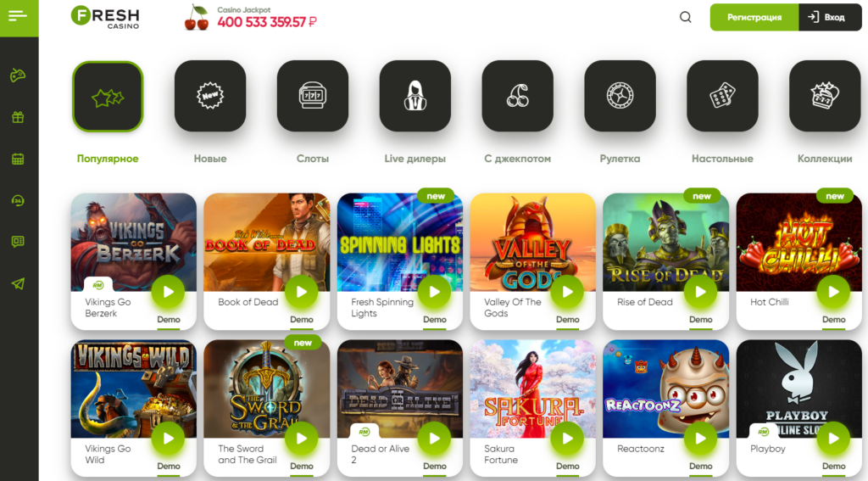Open the Sakura Fortune game thumbnail
The image size is (868, 481).
533,389
